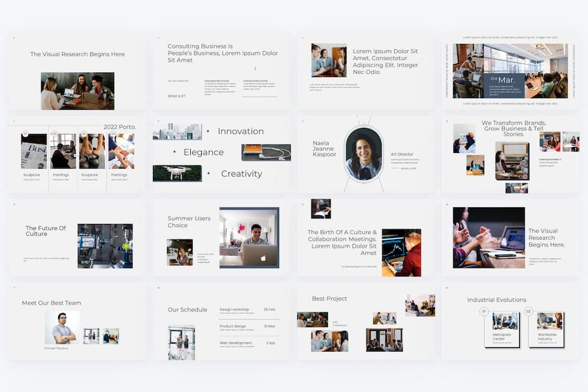
Task: Select the 01 circle above Metropolis Center
Action: click(x=484, y=311)
